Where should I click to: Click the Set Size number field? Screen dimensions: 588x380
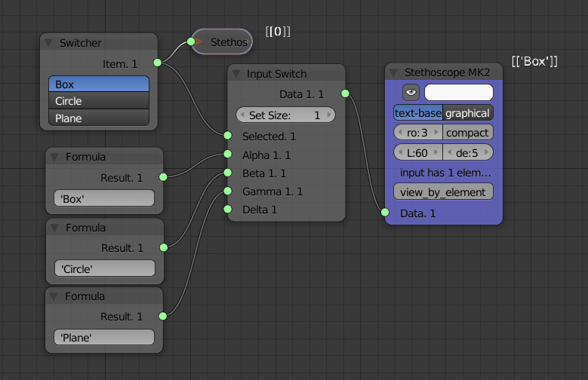pyautogui.click(x=285, y=115)
